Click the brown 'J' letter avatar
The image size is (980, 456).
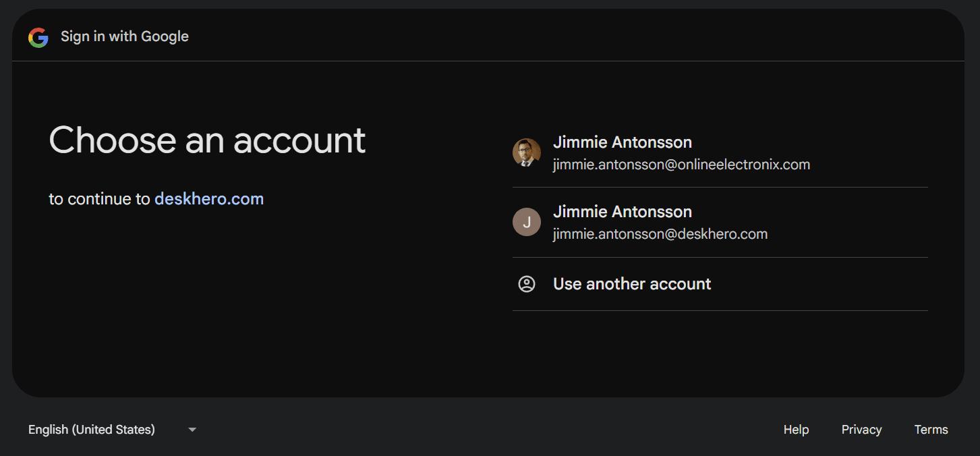[x=526, y=222]
